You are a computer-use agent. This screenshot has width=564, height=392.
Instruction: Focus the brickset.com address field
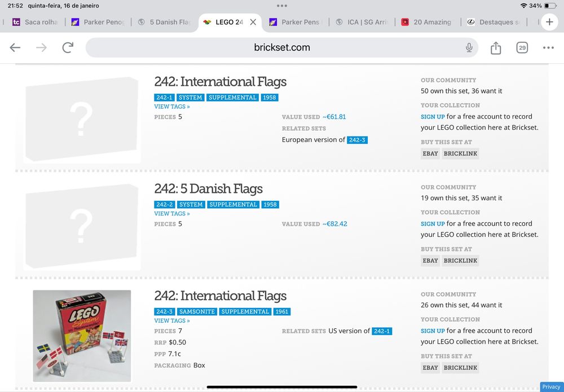(x=281, y=47)
